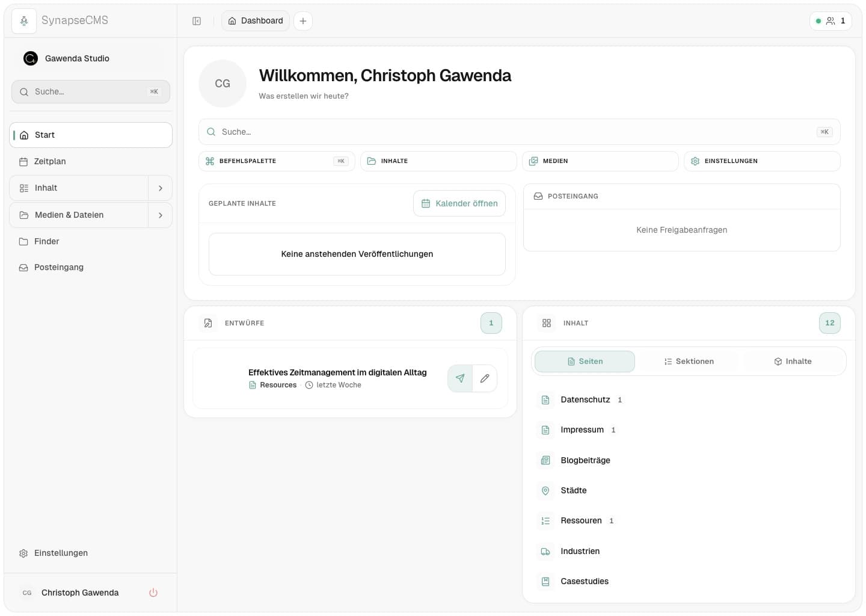Image resolution: width=866 pixels, height=616 pixels.
Task: Click the logout power toggle next to Christoph Gawenda
Action: pos(153,593)
